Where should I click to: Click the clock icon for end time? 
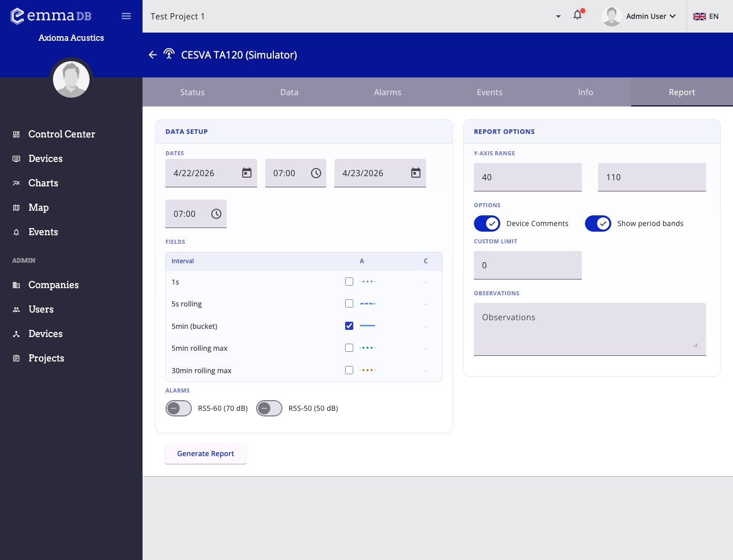(216, 214)
